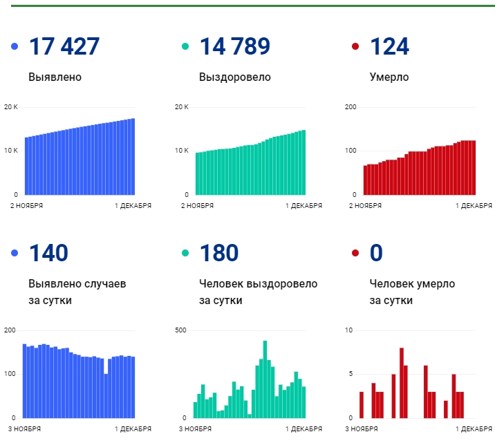
Task: Click the 200 axis label on daily cases chart
Action: click(10, 330)
